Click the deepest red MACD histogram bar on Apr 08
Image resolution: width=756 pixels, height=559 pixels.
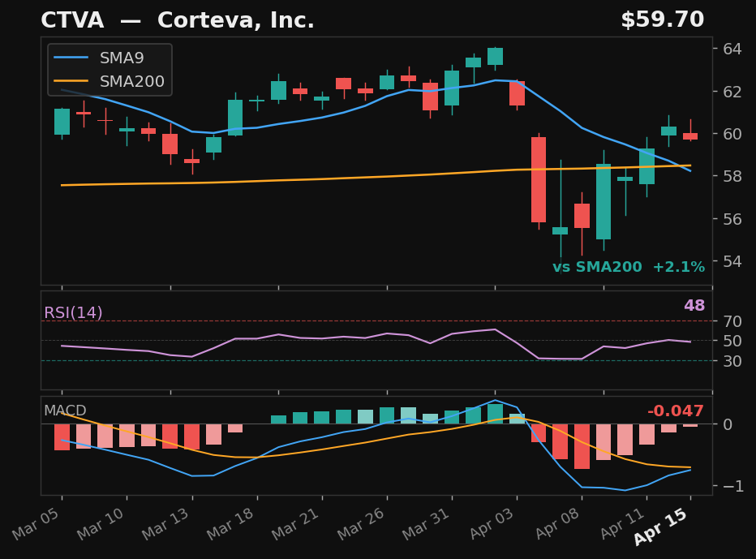(x=582, y=446)
